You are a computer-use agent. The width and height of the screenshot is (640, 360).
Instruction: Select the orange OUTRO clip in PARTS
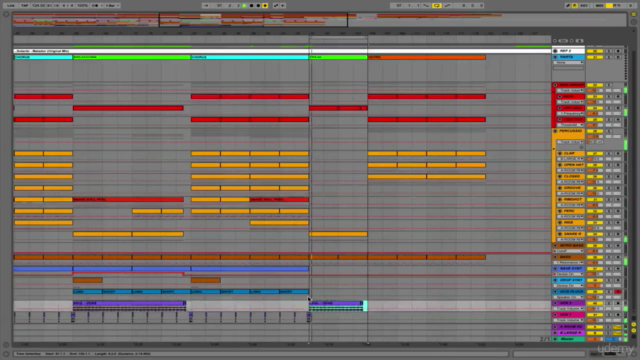coord(427,57)
